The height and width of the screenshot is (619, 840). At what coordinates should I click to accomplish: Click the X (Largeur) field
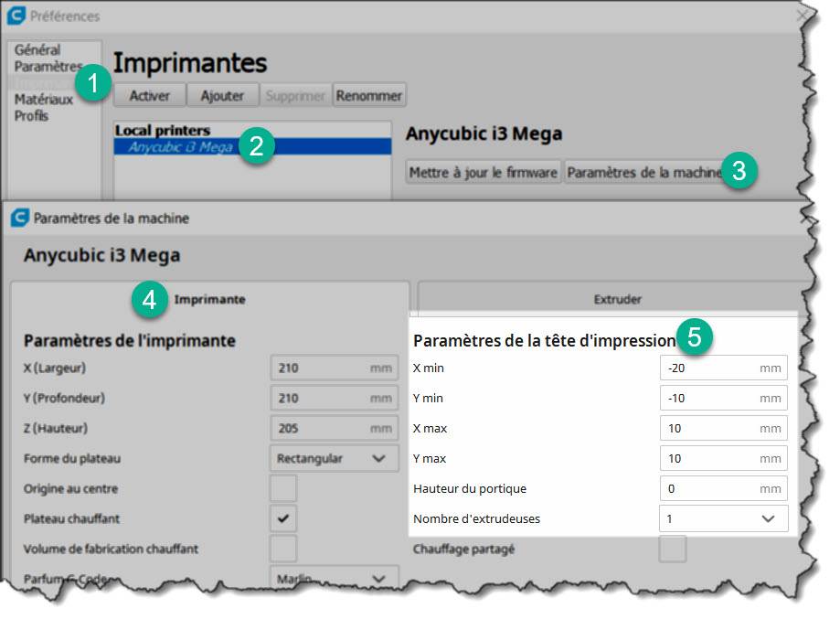[x=335, y=368]
